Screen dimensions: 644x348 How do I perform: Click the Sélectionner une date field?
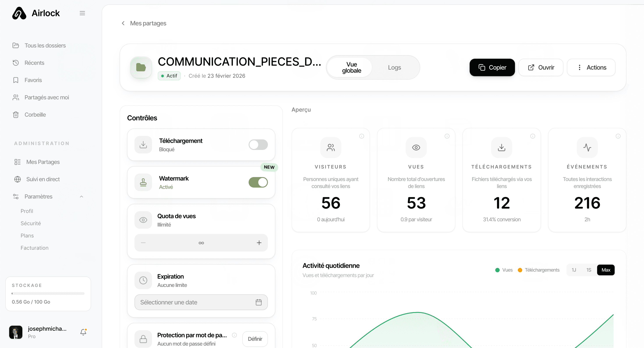click(x=201, y=302)
